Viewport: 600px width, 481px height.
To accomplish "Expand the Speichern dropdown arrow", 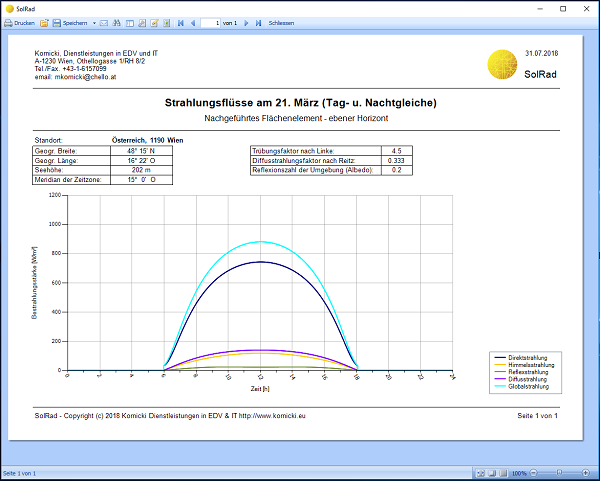I will tap(94, 22).
